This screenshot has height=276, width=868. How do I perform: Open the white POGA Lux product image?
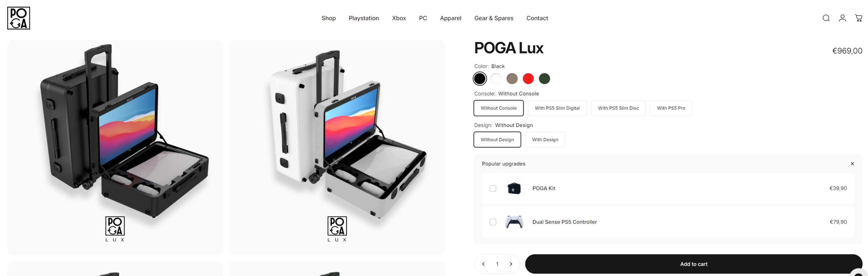[x=337, y=148]
